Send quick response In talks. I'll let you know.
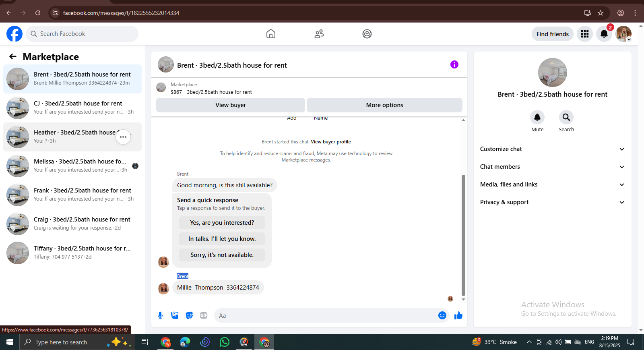Screen dimensions: 644x350 pyautogui.click(x=222, y=239)
